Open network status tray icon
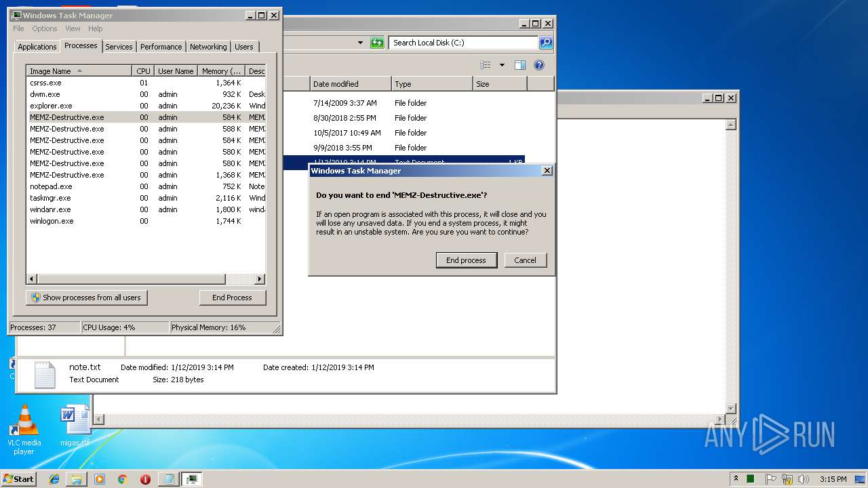 pos(787,479)
